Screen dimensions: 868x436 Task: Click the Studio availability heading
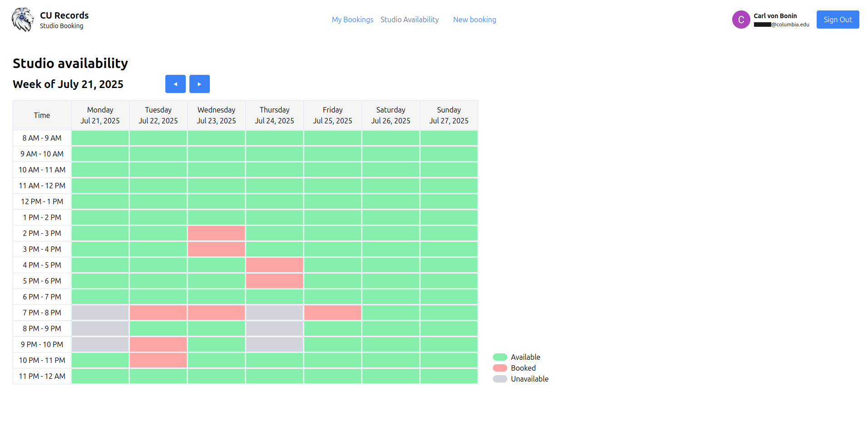click(x=70, y=63)
